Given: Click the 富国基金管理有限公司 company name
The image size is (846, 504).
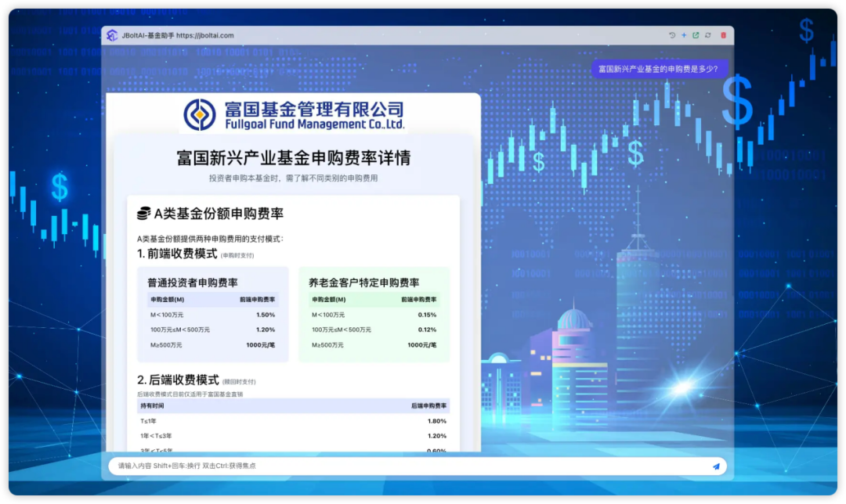Looking at the screenshot, I should [314, 109].
